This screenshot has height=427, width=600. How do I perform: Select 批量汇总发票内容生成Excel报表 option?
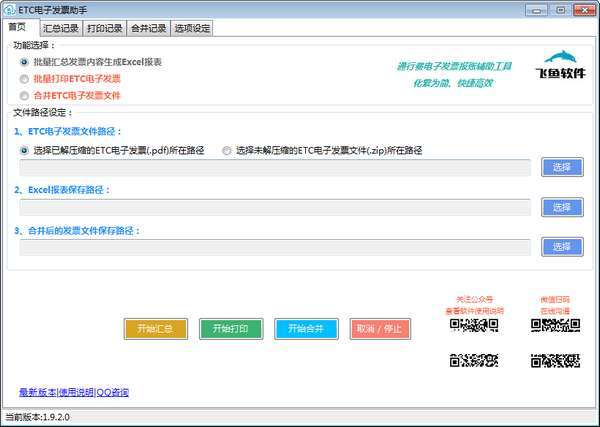coord(24,62)
